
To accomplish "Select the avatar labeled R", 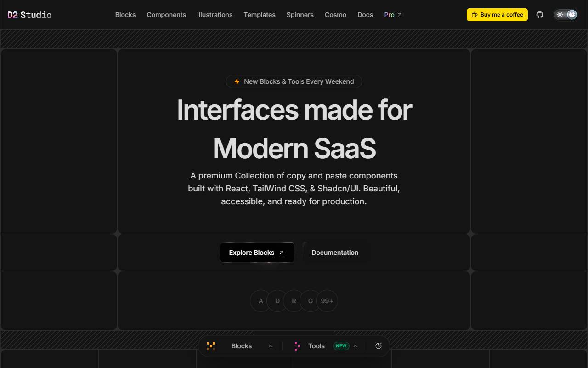I will [294, 301].
